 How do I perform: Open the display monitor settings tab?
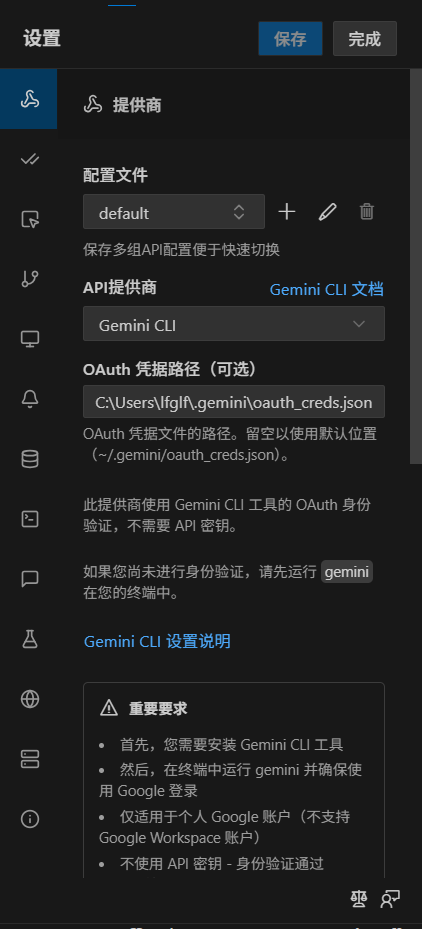[29, 339]
